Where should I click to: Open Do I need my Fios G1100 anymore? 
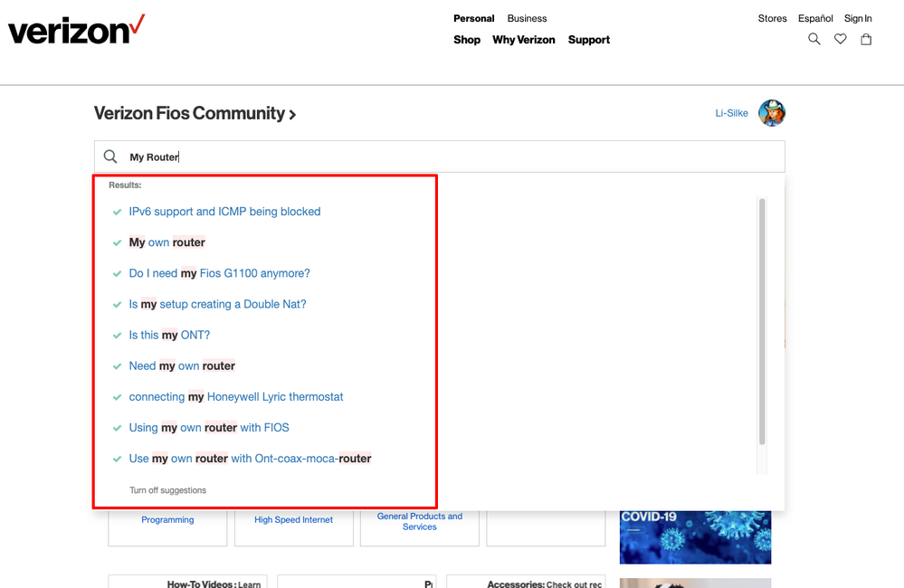point(220,273)
